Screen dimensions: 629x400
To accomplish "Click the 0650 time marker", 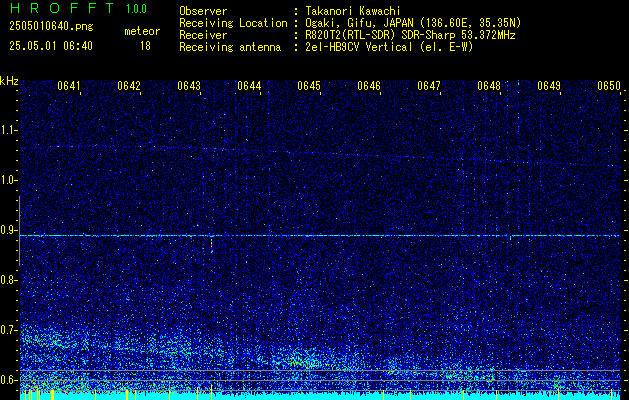I will tap(609, 86).
